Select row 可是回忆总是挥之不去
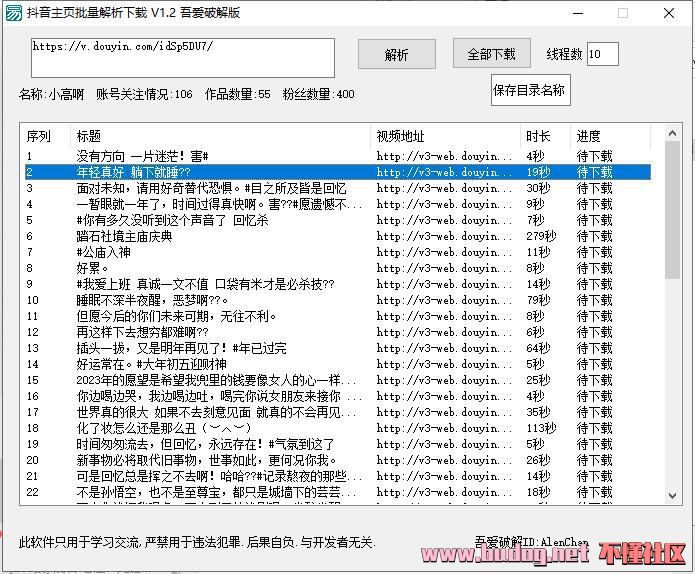The width and height of the screenshot is (695, 574). (338, 476)
